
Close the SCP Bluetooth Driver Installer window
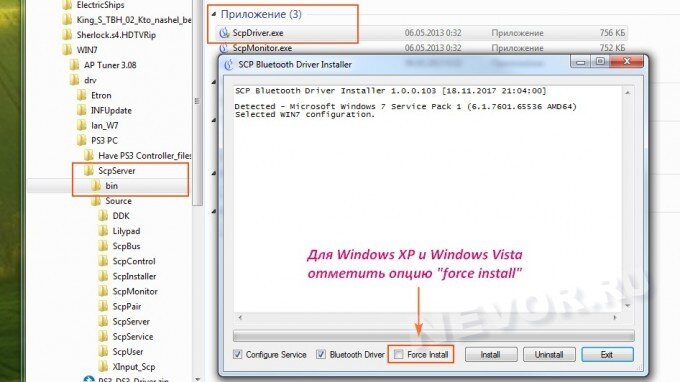click(x=627, y=62)
